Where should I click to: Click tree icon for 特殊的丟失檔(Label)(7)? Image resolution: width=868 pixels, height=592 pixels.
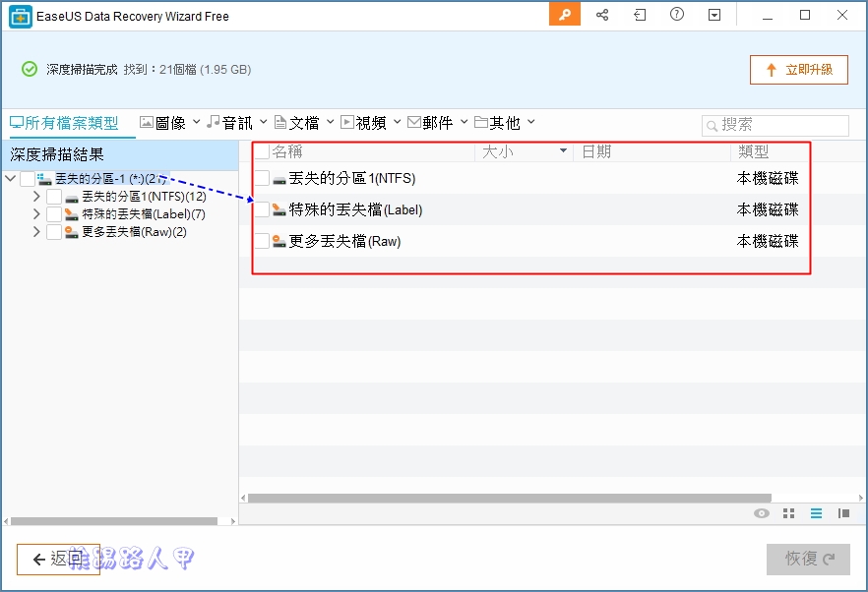click(72, 214)
